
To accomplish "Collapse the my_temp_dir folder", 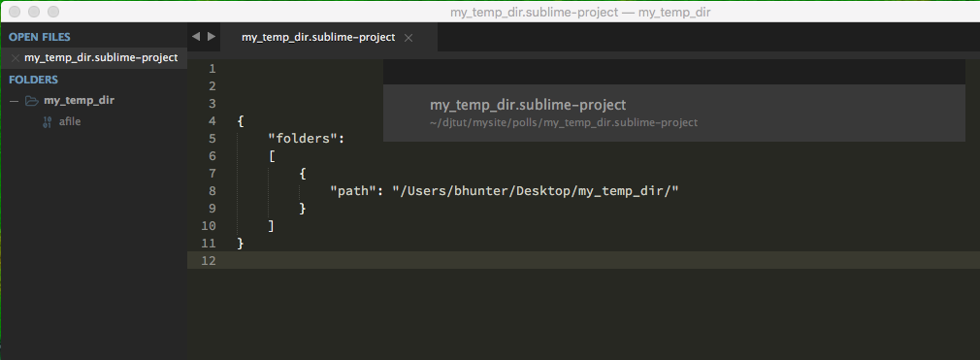I will [x=14, y=101].
